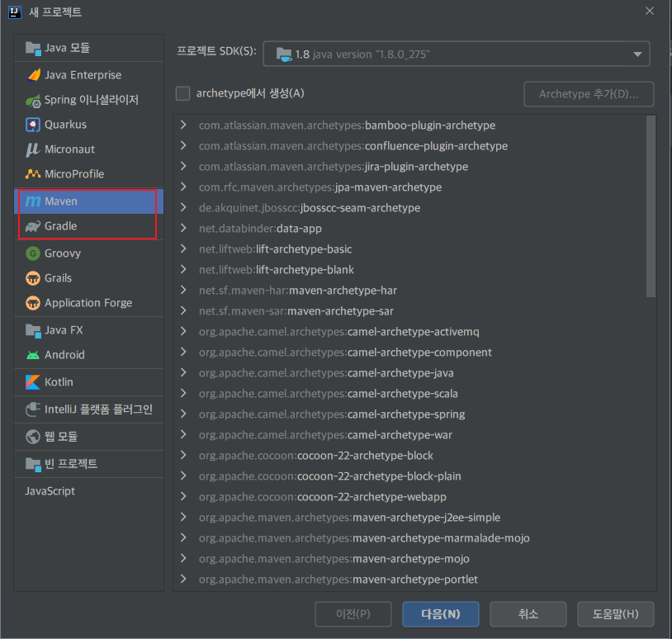Click the Maven m icon
The image size is (672, 639).
pos(33,201)
